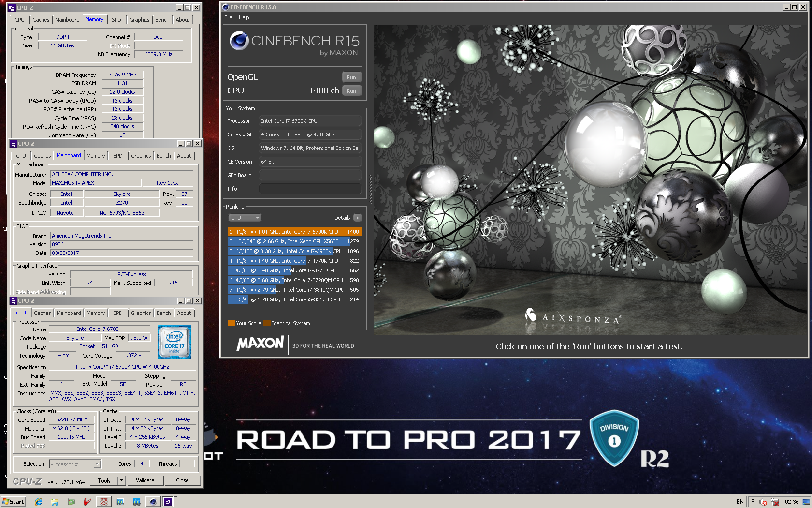Click the brown Identical System legend swatch
The height and width of the screenshot is (508, 812).
pyautogui.click(x=267, y=323)
